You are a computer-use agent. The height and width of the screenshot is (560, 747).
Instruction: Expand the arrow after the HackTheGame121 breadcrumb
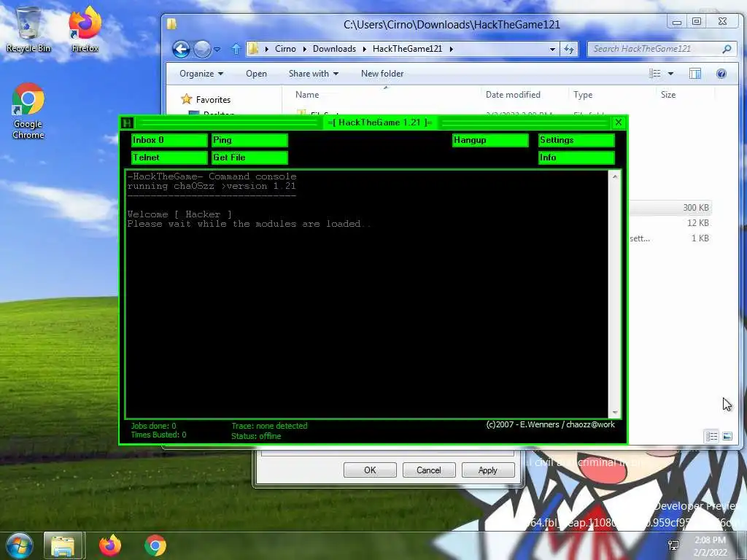(x=451, y=49)
